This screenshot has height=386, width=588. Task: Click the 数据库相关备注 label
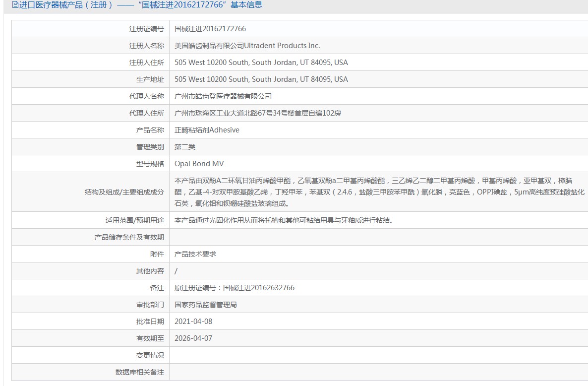pos(139,373)
